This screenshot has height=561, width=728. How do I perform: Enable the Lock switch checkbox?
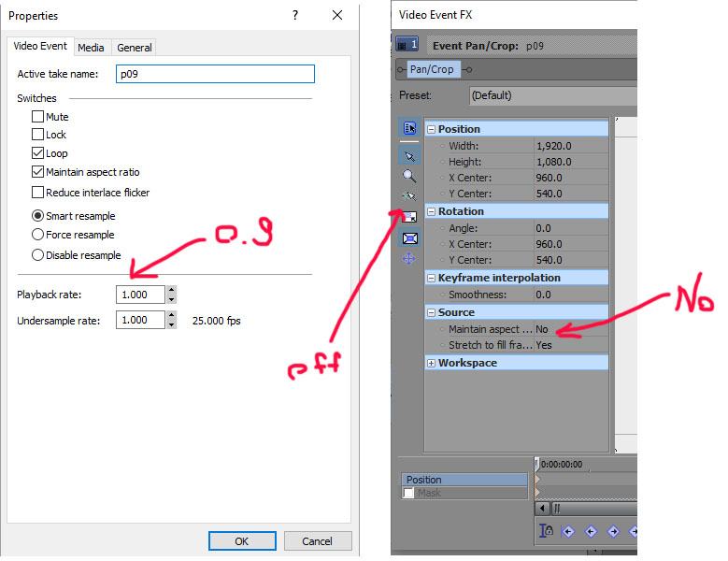click(37, 135)
